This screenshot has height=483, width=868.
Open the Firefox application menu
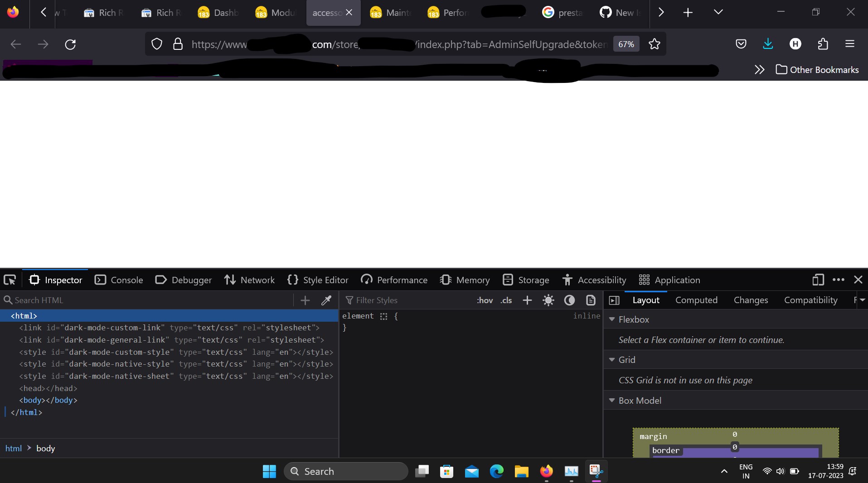tap(849, 44)
